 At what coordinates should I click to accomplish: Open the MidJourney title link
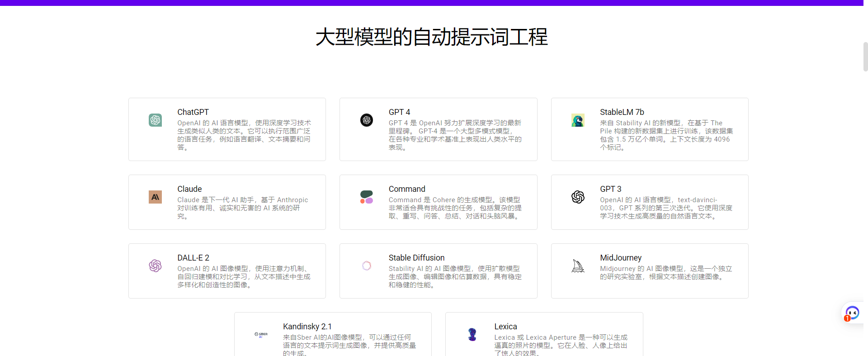[620, 258]
